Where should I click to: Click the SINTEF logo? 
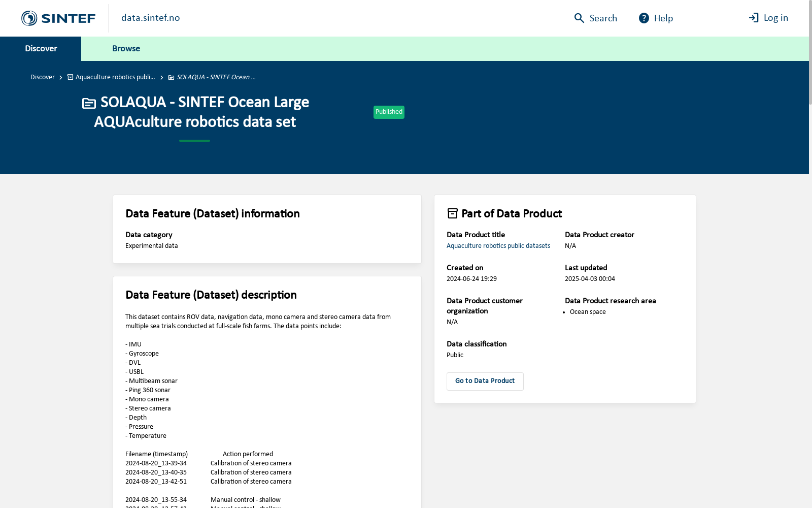point(58,18)
